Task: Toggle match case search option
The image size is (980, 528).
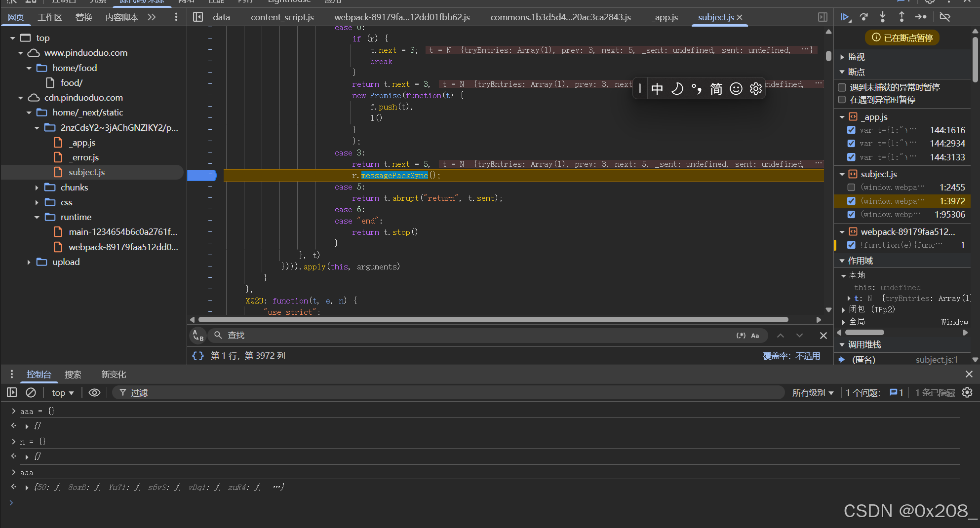Action: point(755,336)
